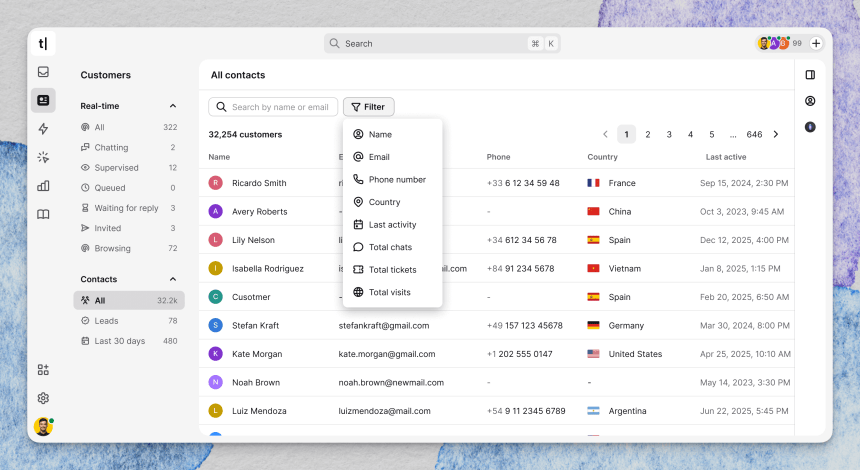Viewport: 860px width, 470px height.
Task: Click the United States flag icon
Action: 593,354
